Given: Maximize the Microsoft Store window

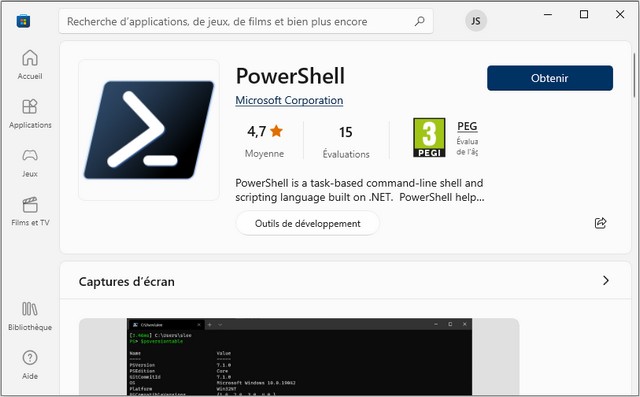Looking at the screenshot, I should pyautogui.click(x=584, y=15).
